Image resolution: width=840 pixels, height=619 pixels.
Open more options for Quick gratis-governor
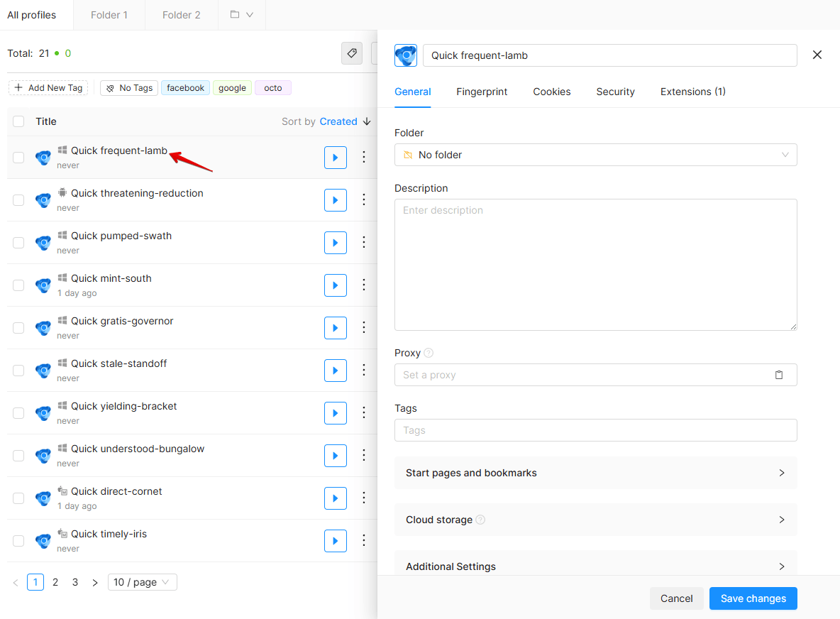pyautogui.click(x=364, y=327)
